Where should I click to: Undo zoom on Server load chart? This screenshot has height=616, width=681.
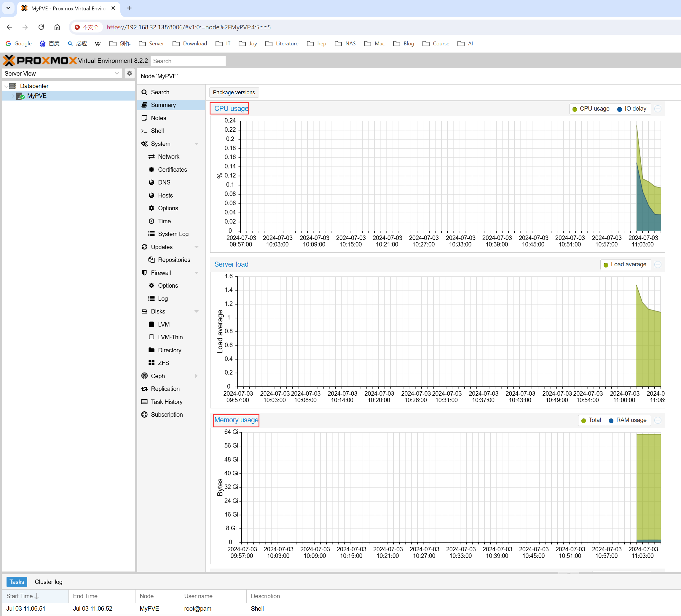click(x=658, y=265)
